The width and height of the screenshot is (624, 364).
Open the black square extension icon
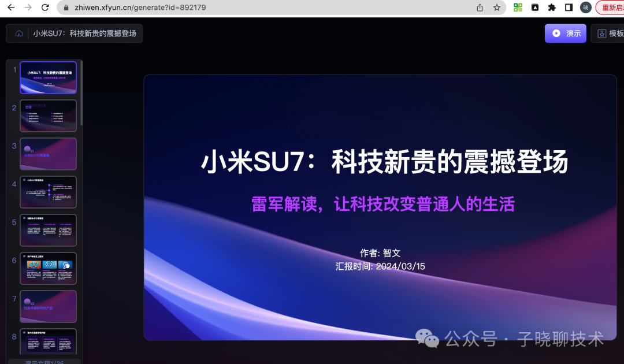[x=535, y=7]
